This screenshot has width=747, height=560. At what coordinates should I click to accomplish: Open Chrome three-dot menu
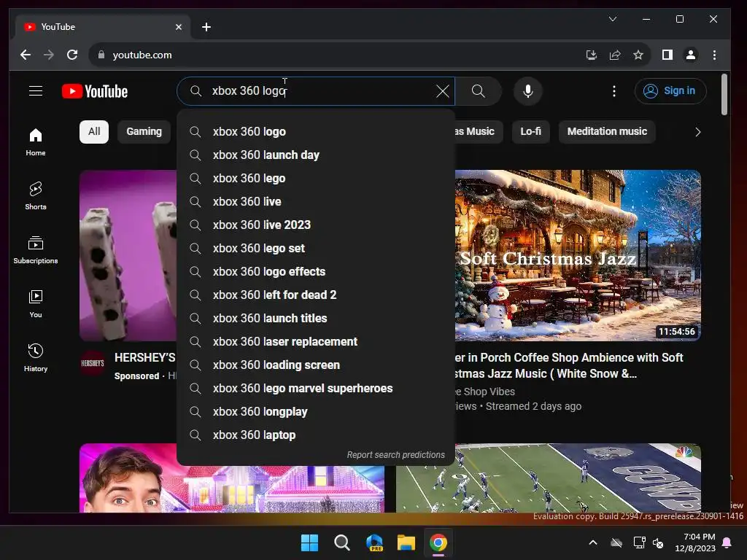tap(714, 55)
